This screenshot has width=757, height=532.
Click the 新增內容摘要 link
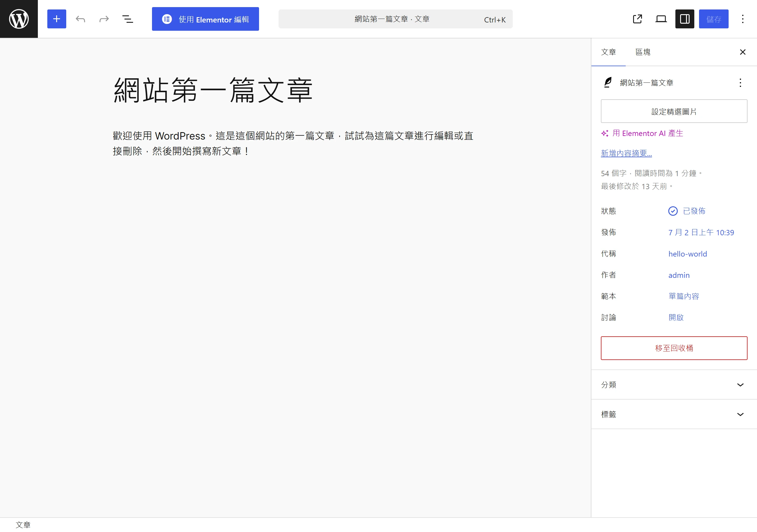[x=626, y=153]
